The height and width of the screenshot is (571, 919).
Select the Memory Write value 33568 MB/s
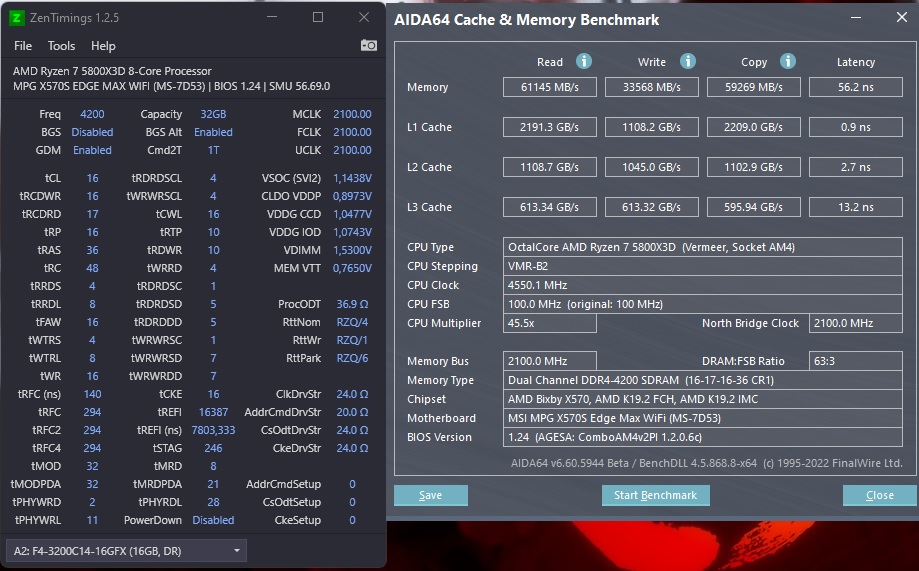[x=652, y=87]
